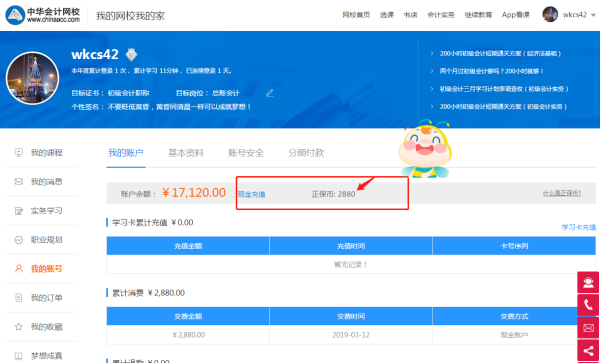The image size is (600, 363).
Task: Open 会计实务 in top navigation
Action: pos(441,15)
